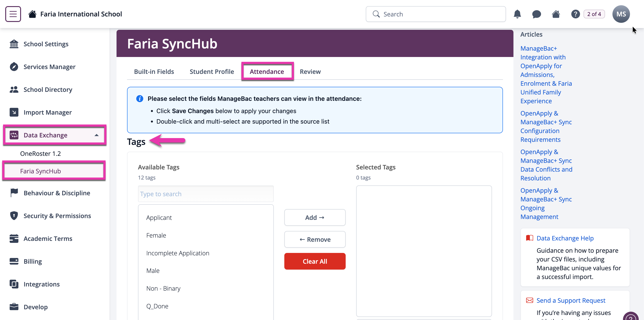Focus the Type to search tags field
Viewport: 644px width, 320px height.
tap(206, 194)
